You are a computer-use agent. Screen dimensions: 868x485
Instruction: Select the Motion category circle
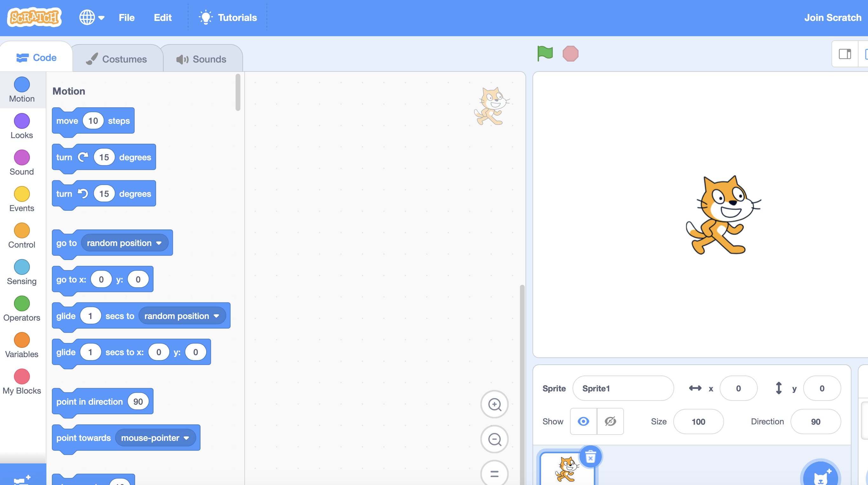pos(22,84)
